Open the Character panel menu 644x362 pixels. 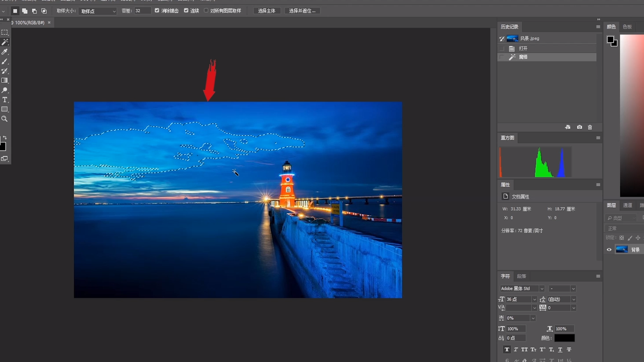click(598, 276)
